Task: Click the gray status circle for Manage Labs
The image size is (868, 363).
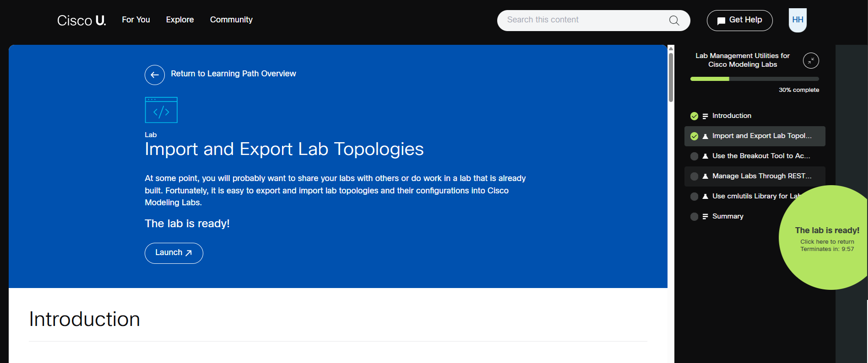Action: coord(694,176)
